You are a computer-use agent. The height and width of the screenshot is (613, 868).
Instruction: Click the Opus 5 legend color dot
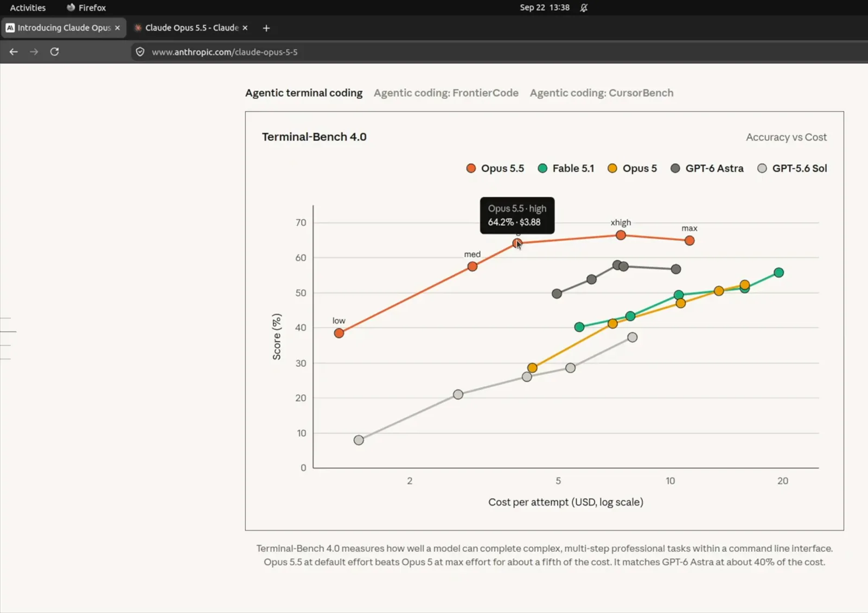point(612,168)
